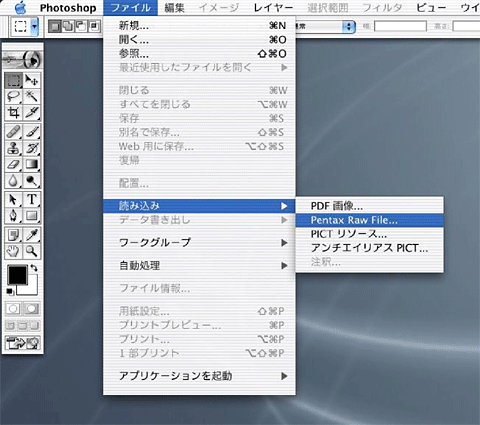
Task: Select the Brush tool
Action: [x=32, y=132]
